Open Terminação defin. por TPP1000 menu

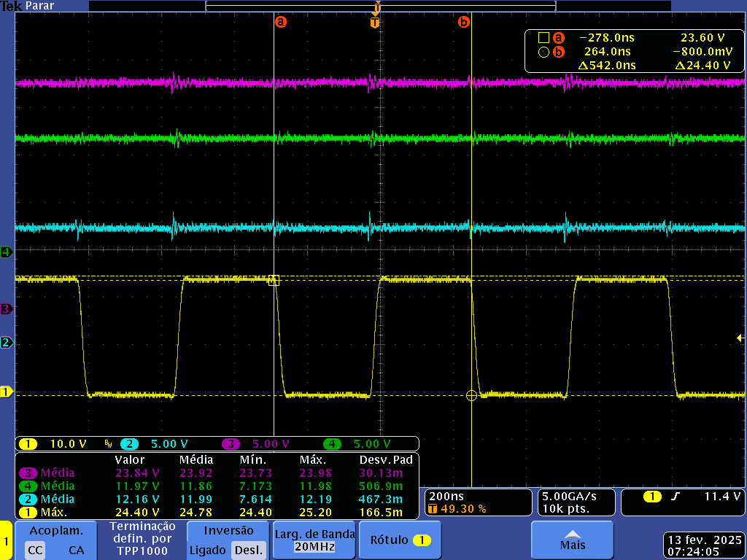click(x=142, y=540)
